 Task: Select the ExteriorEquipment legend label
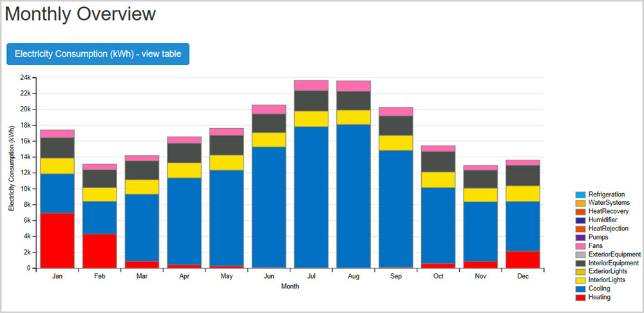pos(614,254)
